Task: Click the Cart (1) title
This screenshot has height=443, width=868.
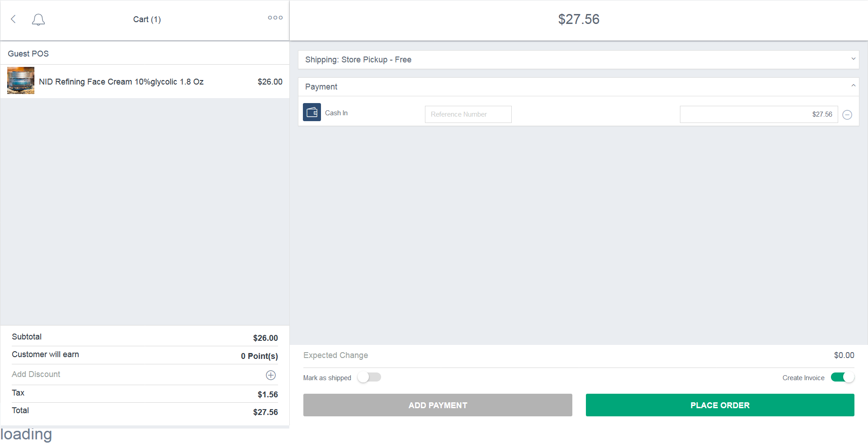Action: tap(147, 19)
